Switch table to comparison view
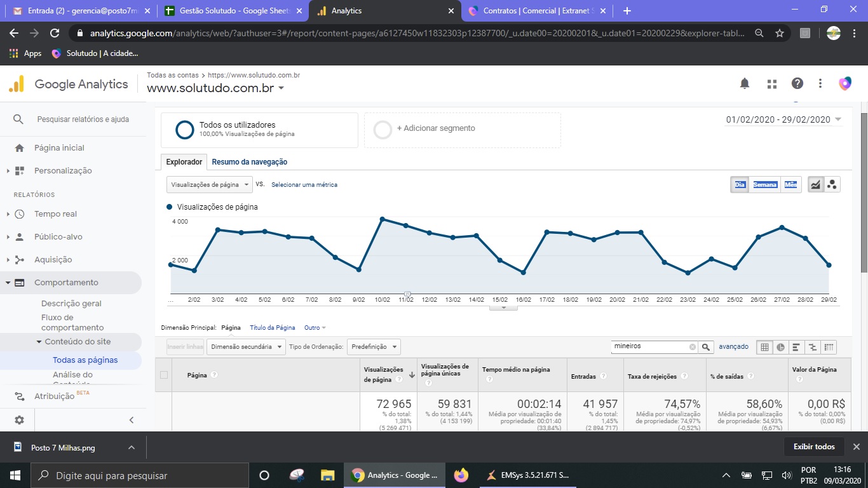 pos(812,347)
